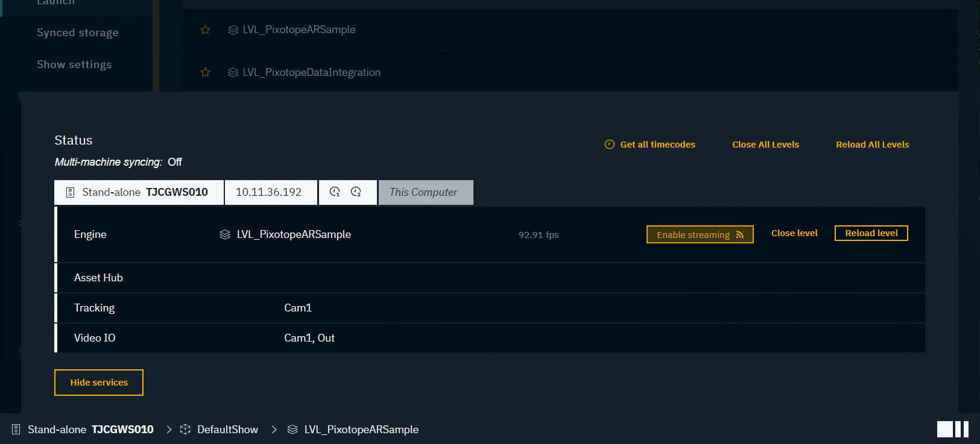Star the LVL_PixotopeARSample level as favorite

(x=205, y=30)
